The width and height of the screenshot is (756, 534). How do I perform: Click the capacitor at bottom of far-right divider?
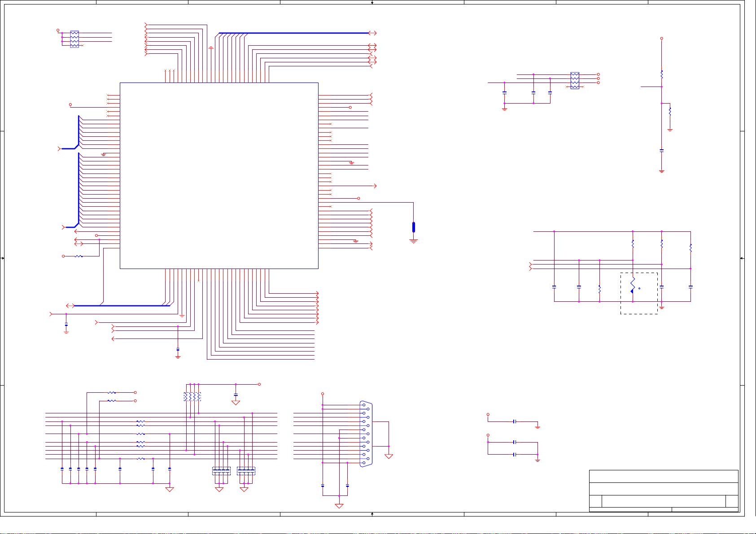coord(661,151)
